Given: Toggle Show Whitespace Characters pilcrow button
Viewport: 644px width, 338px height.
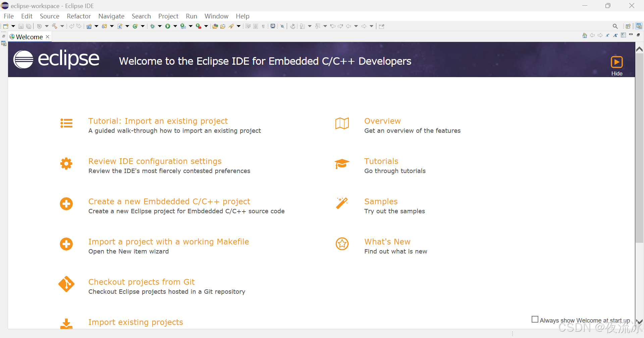Looking at the screenshot, I should tap(263, 26).
